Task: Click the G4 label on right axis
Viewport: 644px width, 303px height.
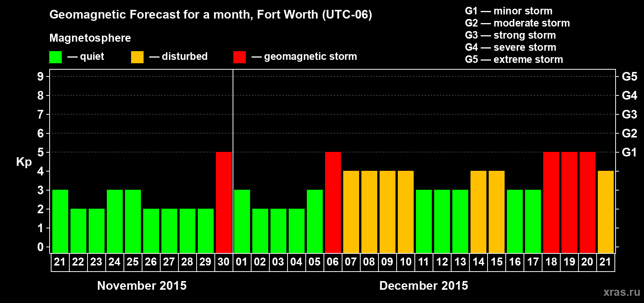Action: (630, 95)
